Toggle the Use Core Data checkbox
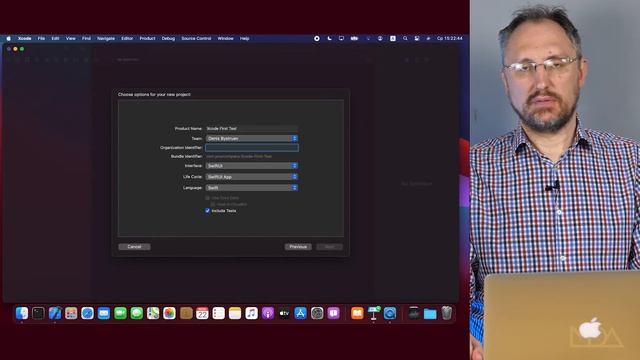The image size is (640, 360). click(x=207, y=198)
